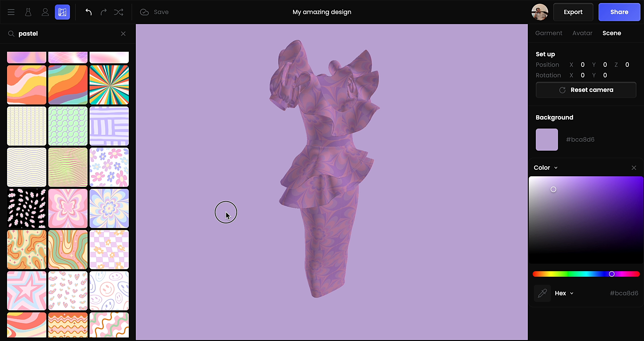The height and width of the screenshot is (341, 644).
Task: Redo the last action
Action: point(104,12)
